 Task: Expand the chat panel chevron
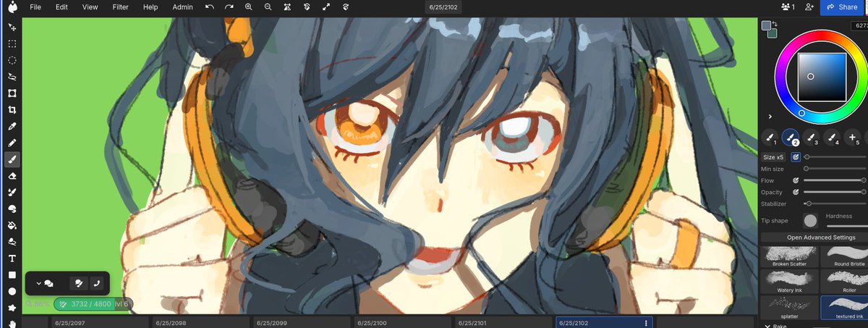pyautogui.click(x=38, y=284)
